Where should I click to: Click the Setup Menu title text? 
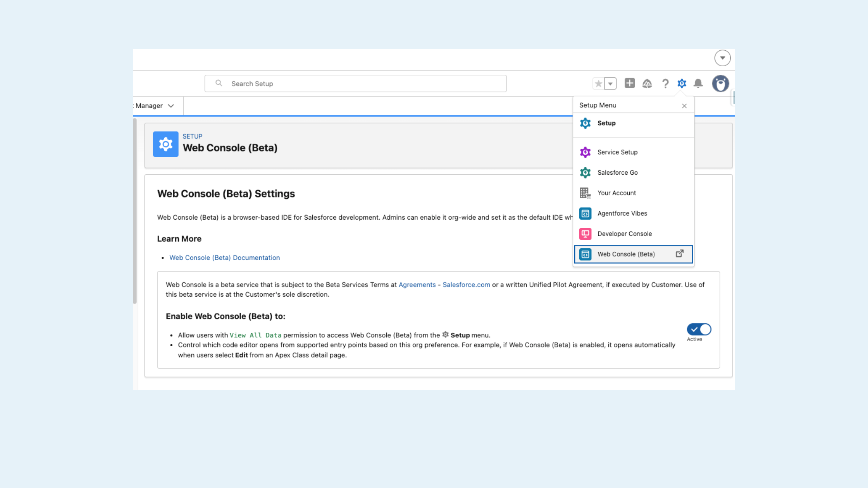(598, 105)
